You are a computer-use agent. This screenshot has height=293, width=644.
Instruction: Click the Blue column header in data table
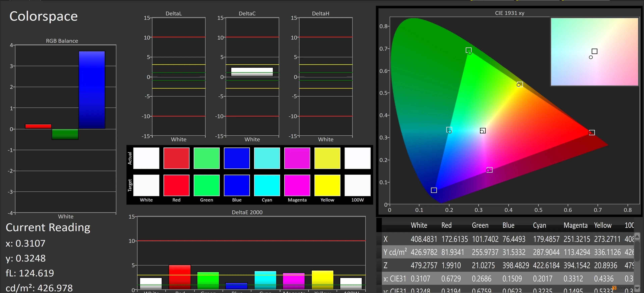(508, 225)
